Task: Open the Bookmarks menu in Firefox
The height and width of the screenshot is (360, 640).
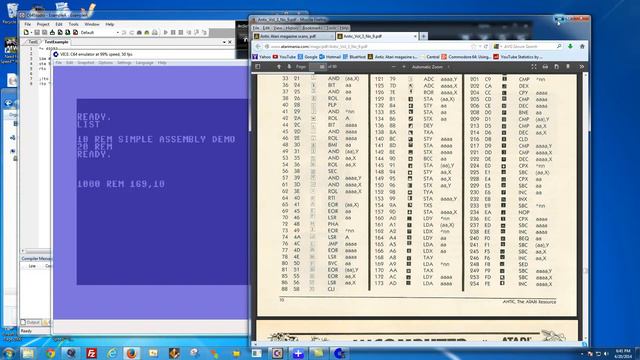Action: (312, 28)
